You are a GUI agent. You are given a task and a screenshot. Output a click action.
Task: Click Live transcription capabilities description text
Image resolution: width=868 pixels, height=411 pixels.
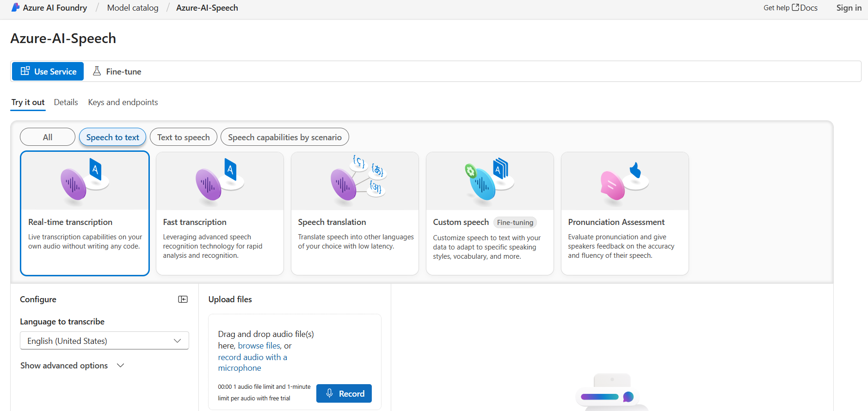pos(85,242)
